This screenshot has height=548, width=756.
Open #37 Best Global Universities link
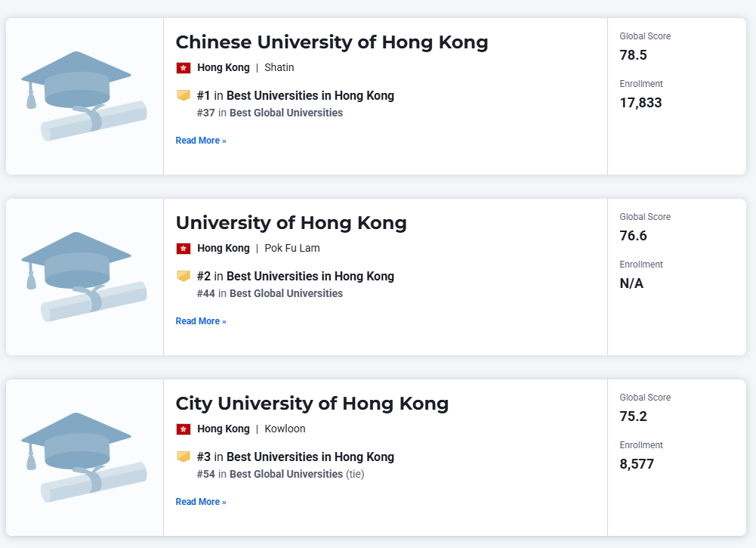[x=285, y=113]
